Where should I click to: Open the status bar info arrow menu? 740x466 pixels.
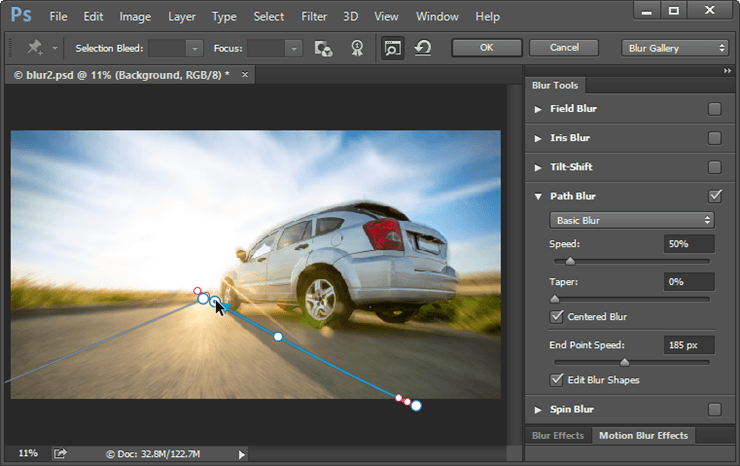coord(242,454)
